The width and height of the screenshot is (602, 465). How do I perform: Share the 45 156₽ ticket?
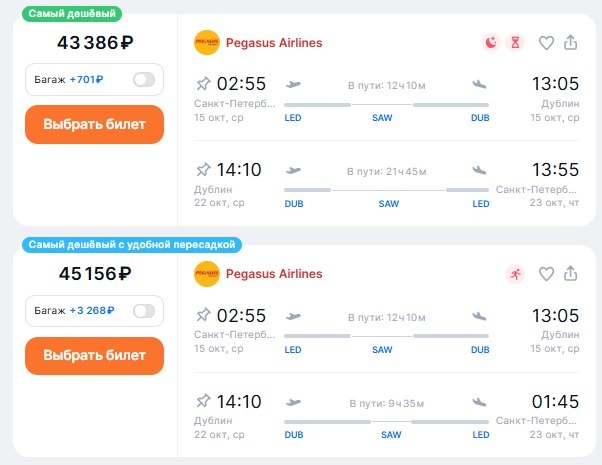point(571,274)
